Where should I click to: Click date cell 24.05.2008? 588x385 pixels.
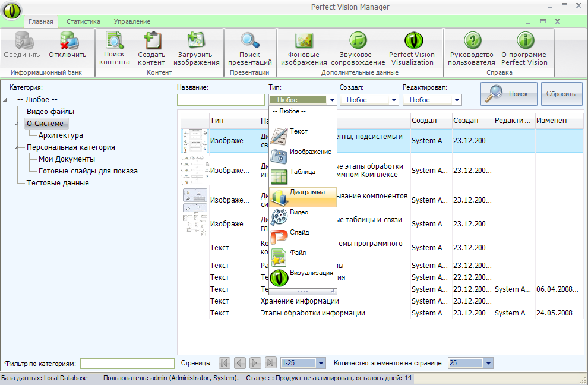(557, 313)
